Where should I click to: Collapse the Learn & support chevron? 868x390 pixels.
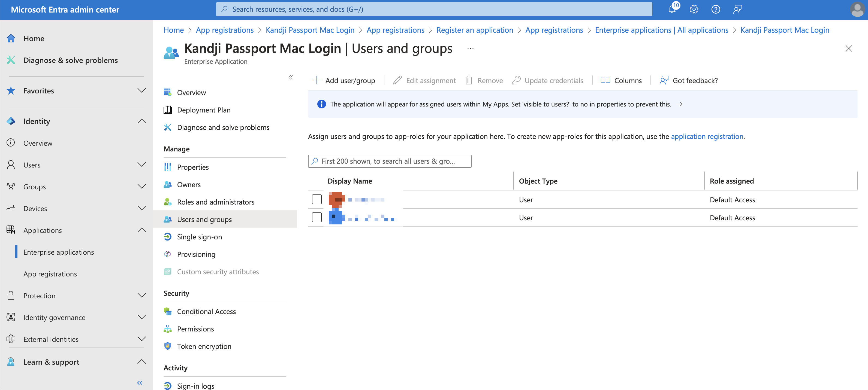coord(142,362)
